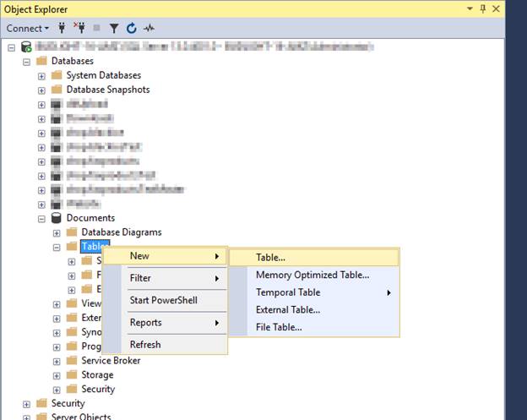This screenshot has width=527, height=420.
Task: Click the Disconnect icon in the toolbar
Action: point(79,28)
